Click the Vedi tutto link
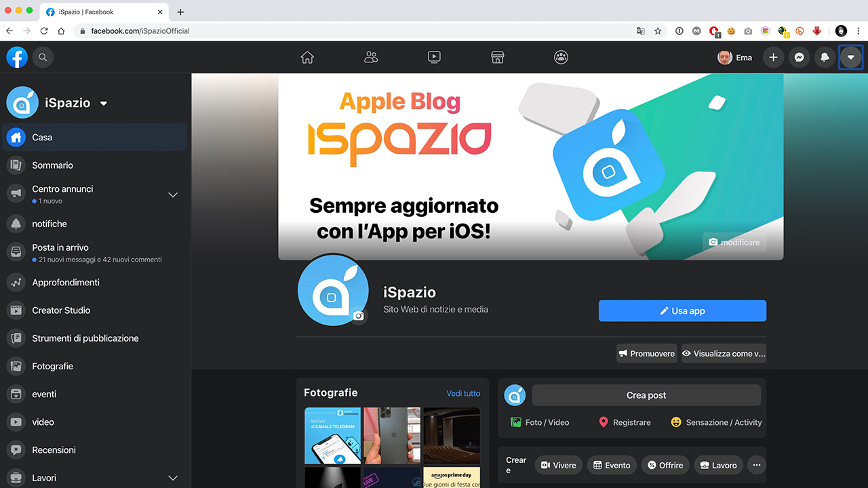This screenshot has height=488, width=868. coord(463,393)
